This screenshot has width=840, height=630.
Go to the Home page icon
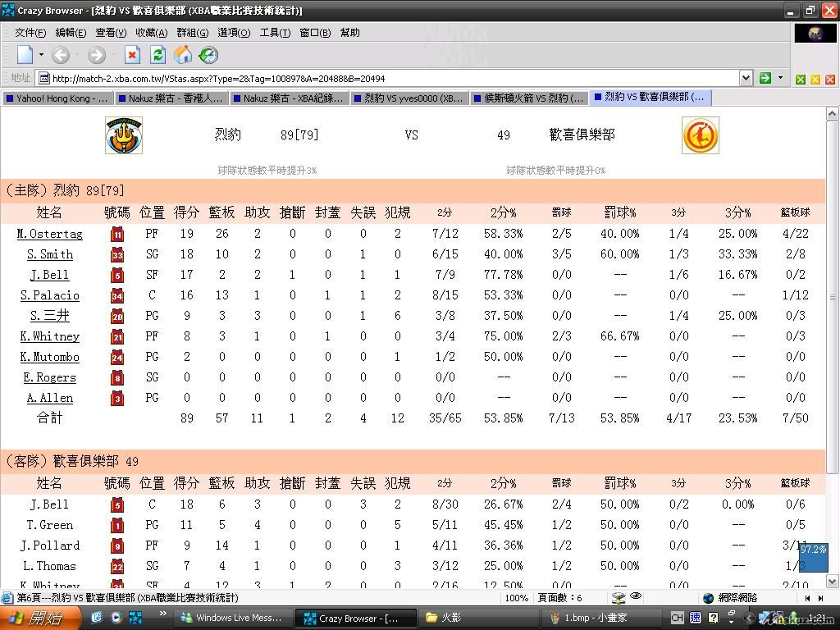pyautogui.click(x=183, y=55)
